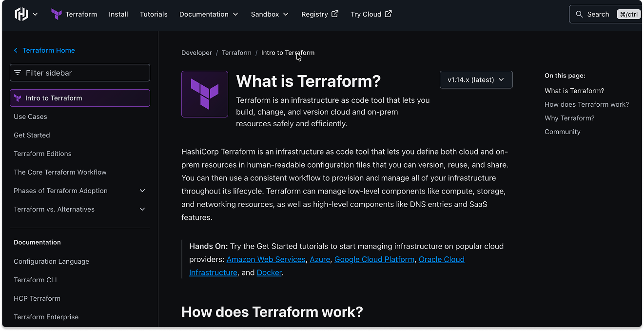Open Install page in top navigation
Viewport: 644px width, 331px height.
click(x=118, y=14)
